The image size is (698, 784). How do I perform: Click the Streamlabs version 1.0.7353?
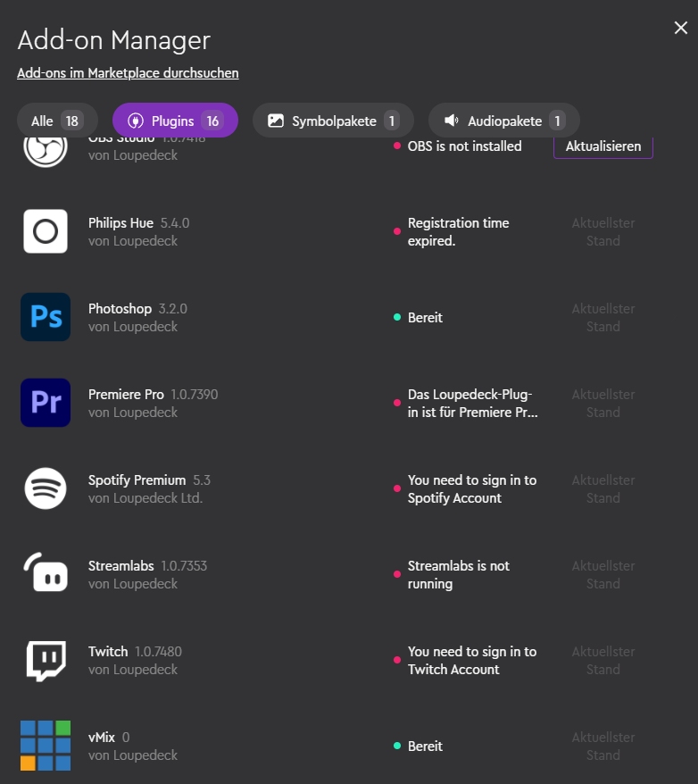184,566
